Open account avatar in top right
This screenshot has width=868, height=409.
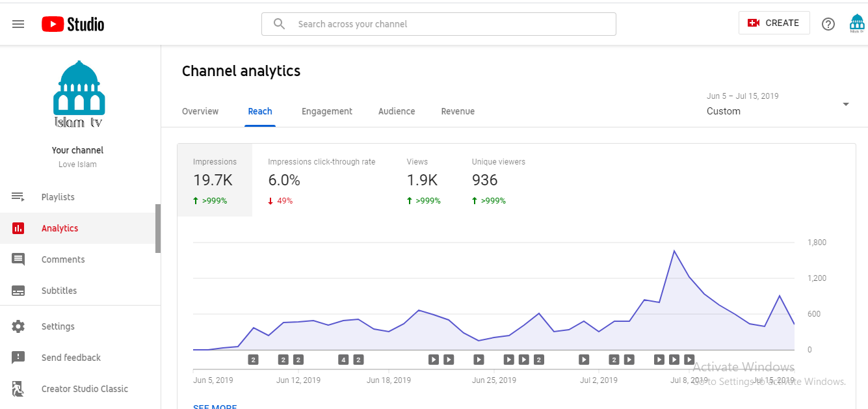857,24
